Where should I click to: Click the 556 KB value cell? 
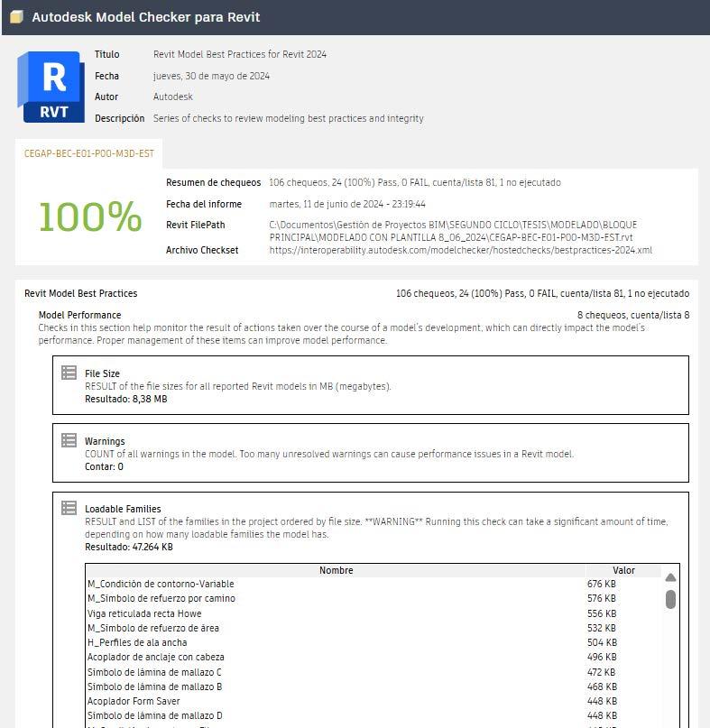(602, 613)
